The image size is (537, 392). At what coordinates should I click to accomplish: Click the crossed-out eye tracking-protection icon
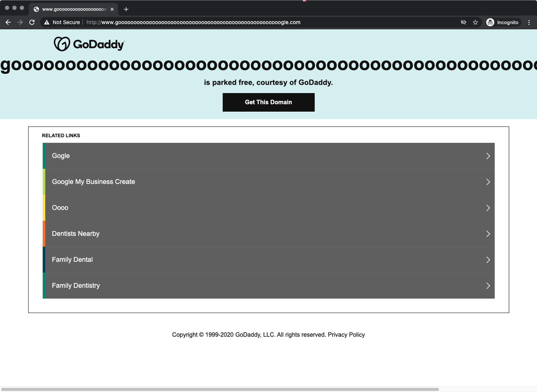click(463, 22)
